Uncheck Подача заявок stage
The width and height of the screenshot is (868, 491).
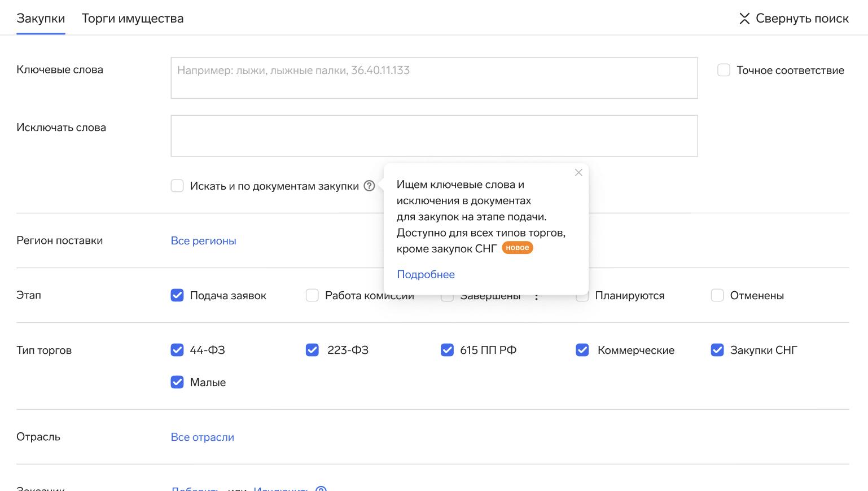pyautogui.click(x=177, y=295)
